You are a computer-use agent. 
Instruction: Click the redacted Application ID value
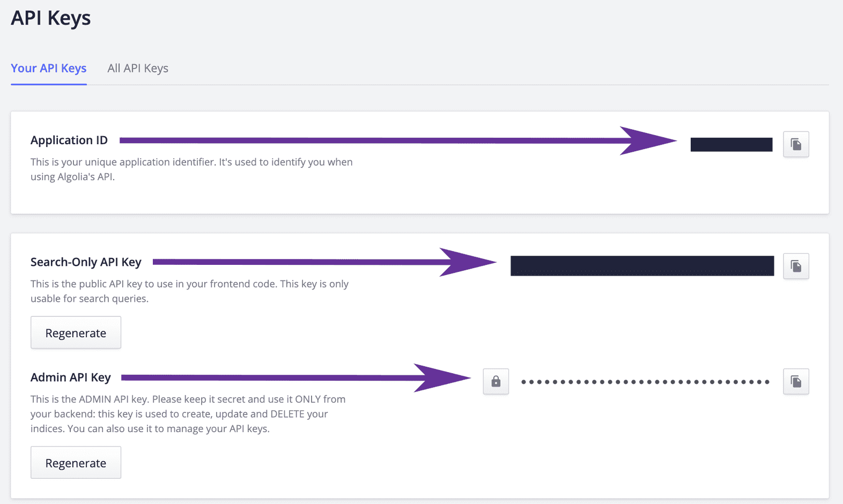pos(731,145)
